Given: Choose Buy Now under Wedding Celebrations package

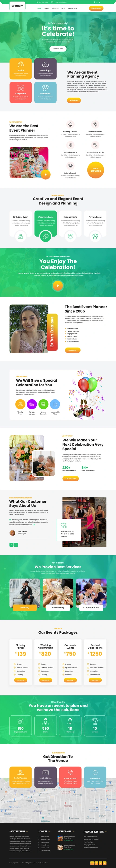Looking at the screenshot, I should coord(45,680).
